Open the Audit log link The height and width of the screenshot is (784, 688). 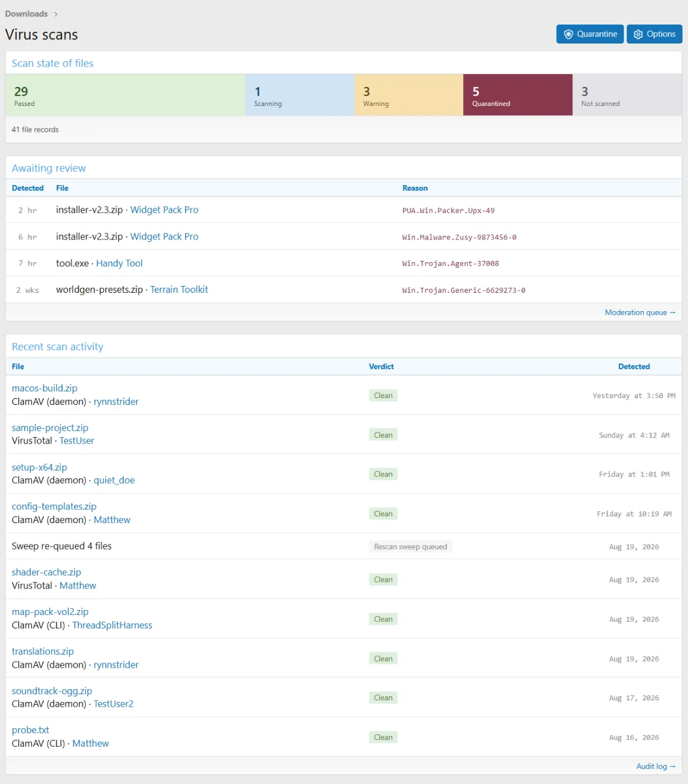tap(656, 766)
